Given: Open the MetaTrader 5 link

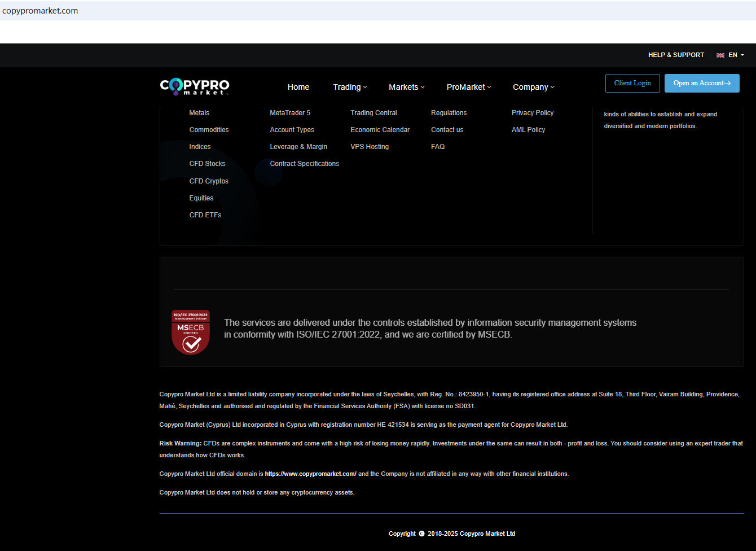Looking at the screenshot, I should (x=290, y=113).
